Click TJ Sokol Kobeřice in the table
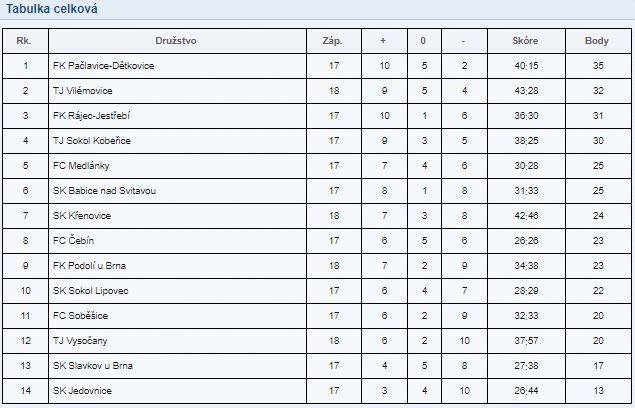This screenshot has width=635, height=408. pos(92,141)
